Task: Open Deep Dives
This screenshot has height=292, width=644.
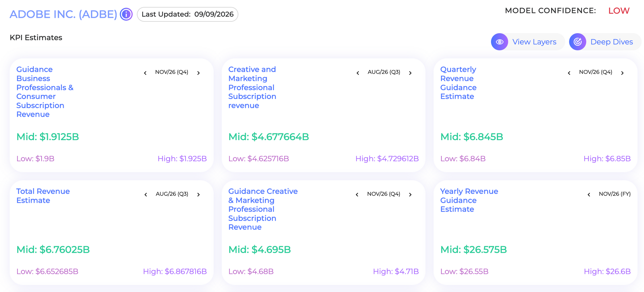Action: point(605,42)
